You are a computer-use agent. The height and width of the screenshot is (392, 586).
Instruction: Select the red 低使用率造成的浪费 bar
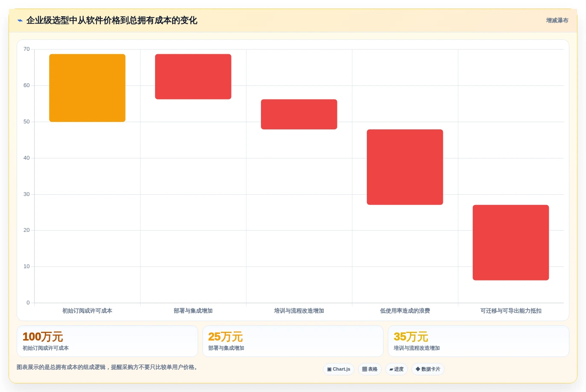405,167
